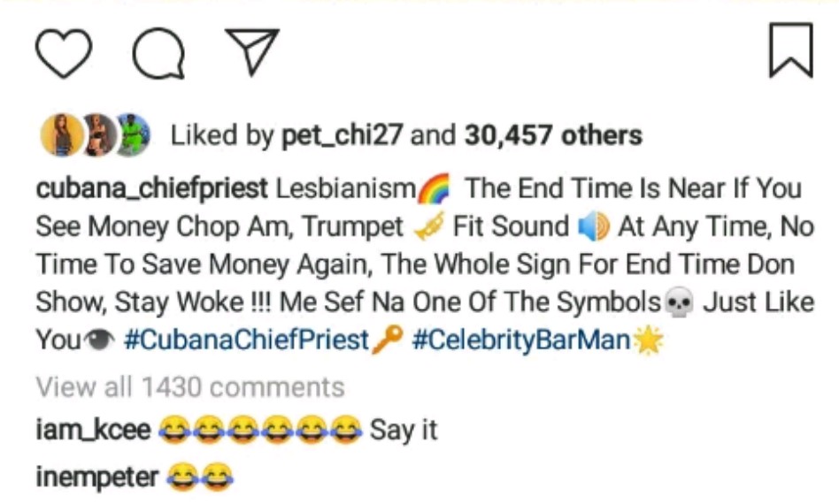Click the trumpet emoji in the caption
This screenshot has width=839, height=504.
click(x=428, y=227)
